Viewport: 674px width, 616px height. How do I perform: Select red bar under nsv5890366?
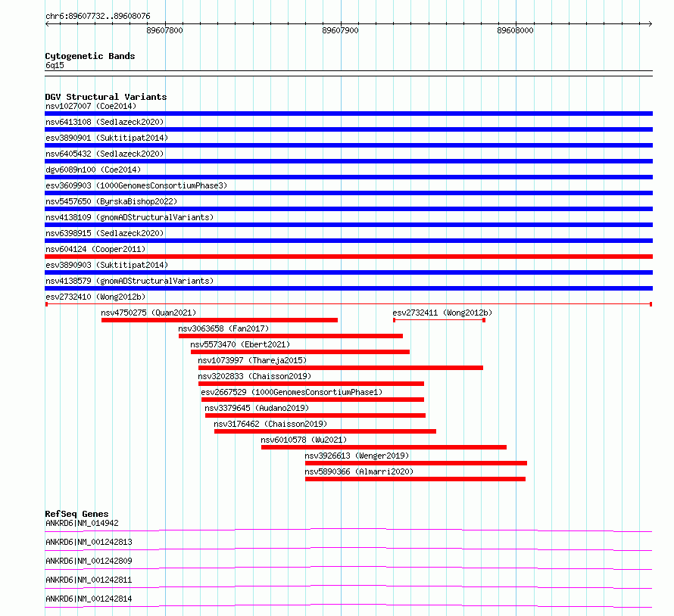coord(415,479)
